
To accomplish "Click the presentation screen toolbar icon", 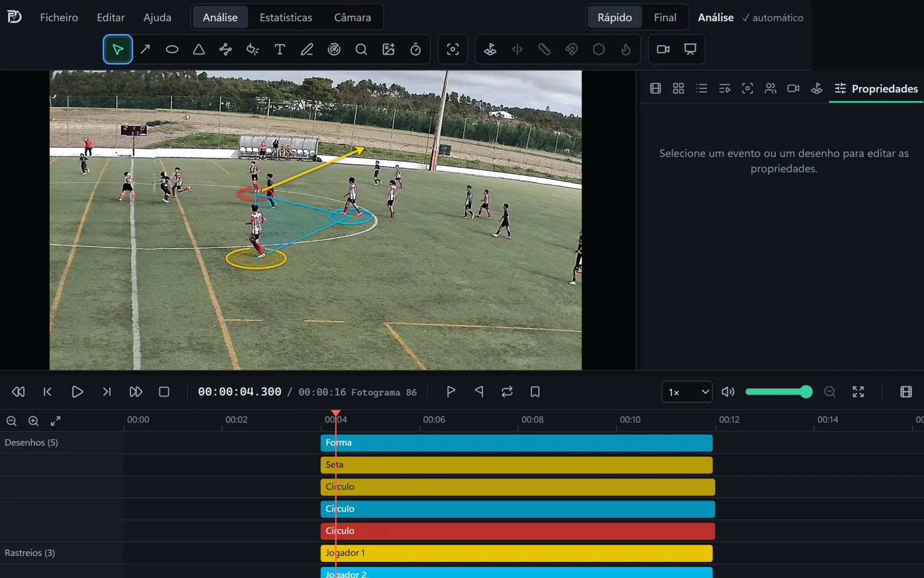I will click(690, 49).
